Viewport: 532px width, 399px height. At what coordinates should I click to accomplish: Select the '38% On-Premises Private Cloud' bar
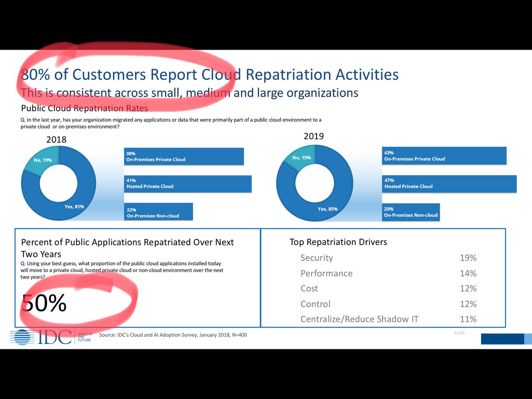click(x=183, y=156)
